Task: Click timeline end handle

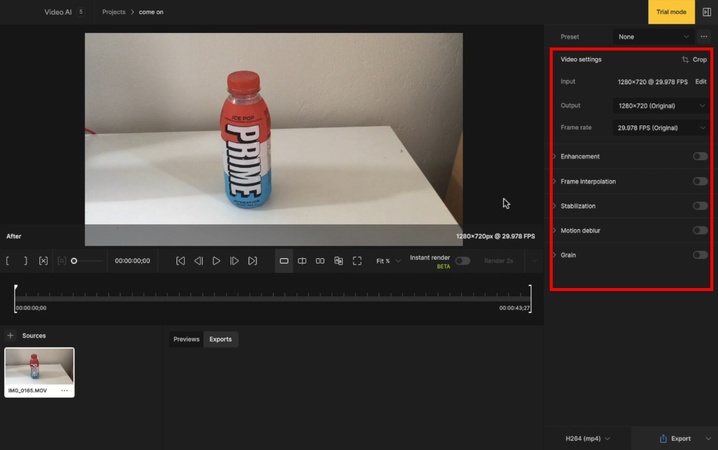Action: pos(530,298)
